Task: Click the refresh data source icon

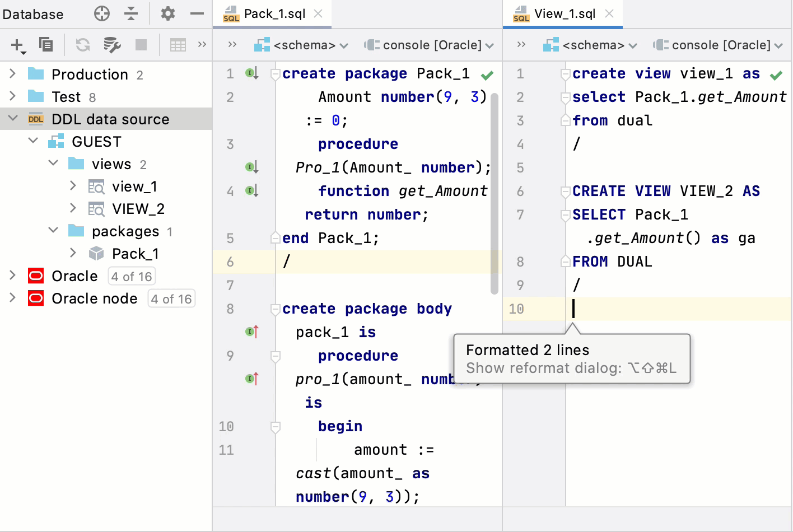Action: pos(83,45)
